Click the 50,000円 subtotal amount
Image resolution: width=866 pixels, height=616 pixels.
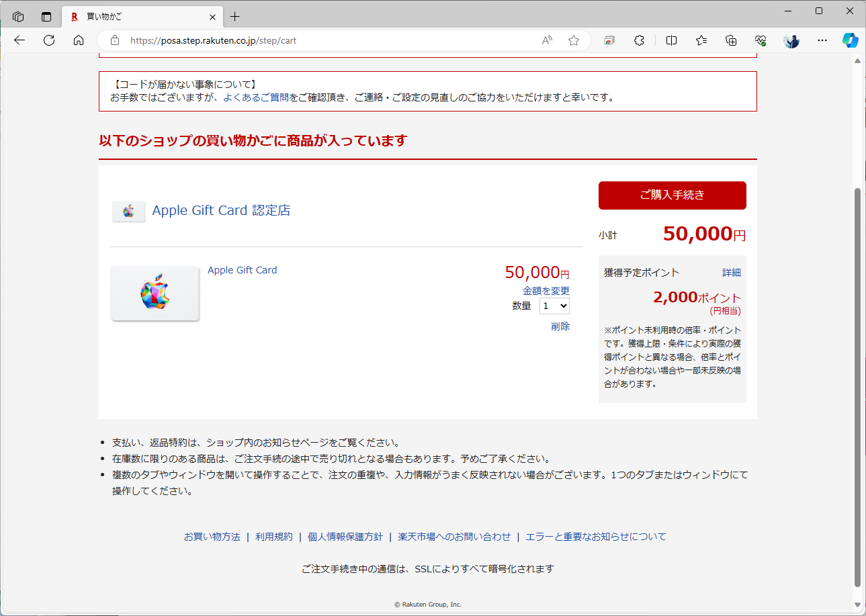(704, 234)
